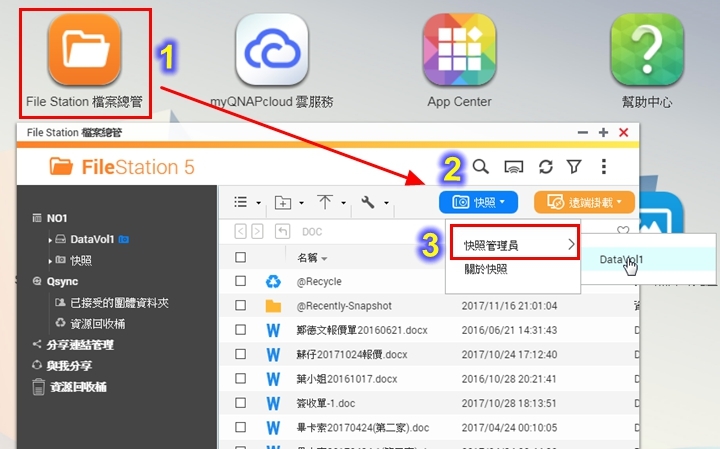Click Word icon of 鄭德文報價單20160621.docx

click(x=273, y=330)
